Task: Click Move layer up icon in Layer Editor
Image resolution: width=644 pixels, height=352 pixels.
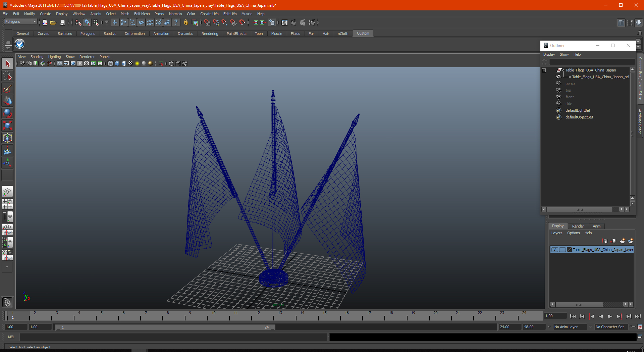Action: pos(605,241)
